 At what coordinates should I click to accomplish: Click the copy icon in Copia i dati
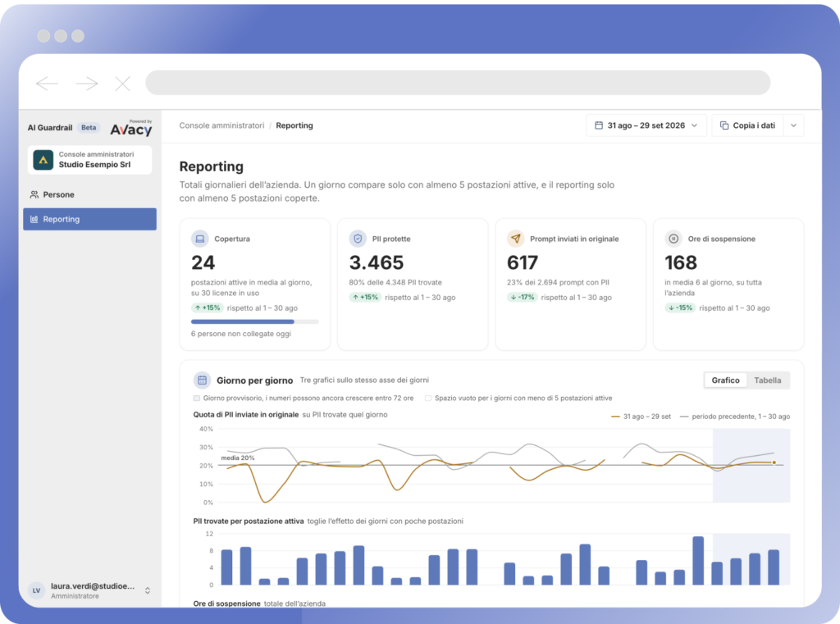[x=724, y=125]
